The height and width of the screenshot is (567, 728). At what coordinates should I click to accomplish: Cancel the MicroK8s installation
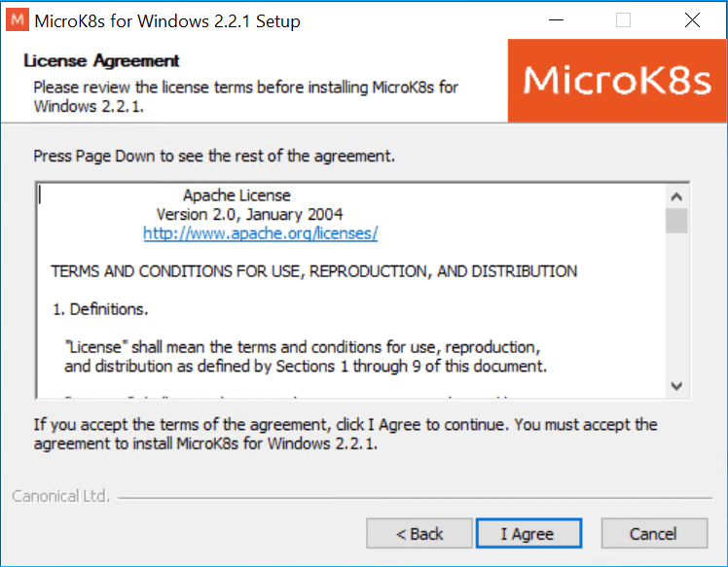[654, 534]
